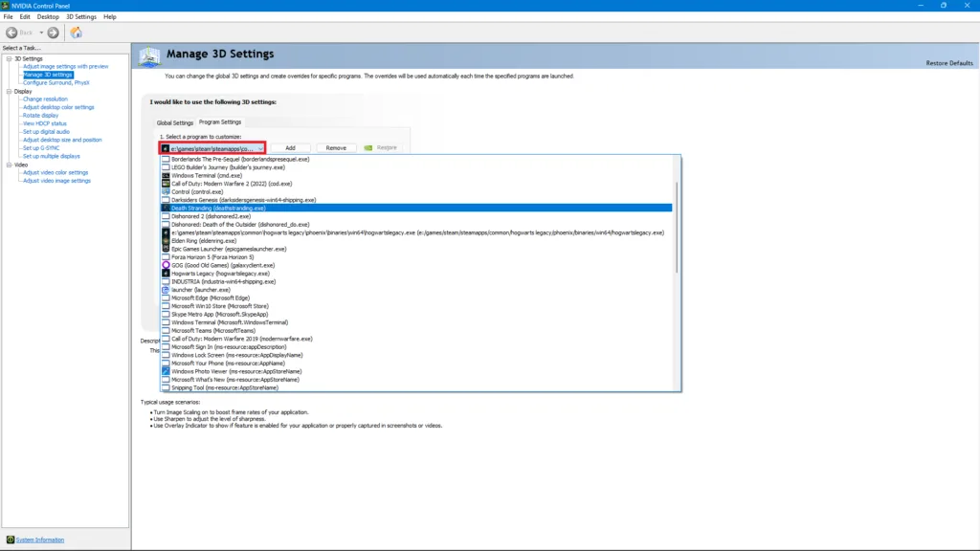Open the System Information link

(40, 540)
